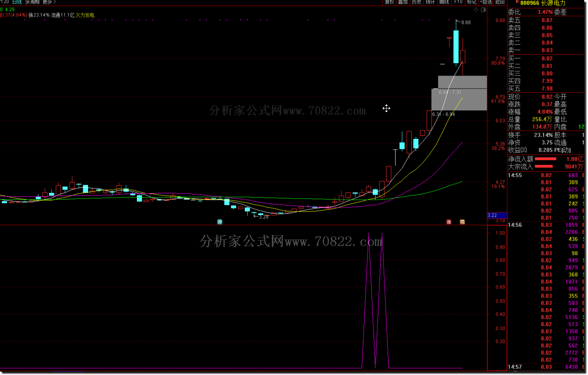Screen dimensions: 588x375
Task: Click the 净流入额 red bar
Action: point(546,159)
